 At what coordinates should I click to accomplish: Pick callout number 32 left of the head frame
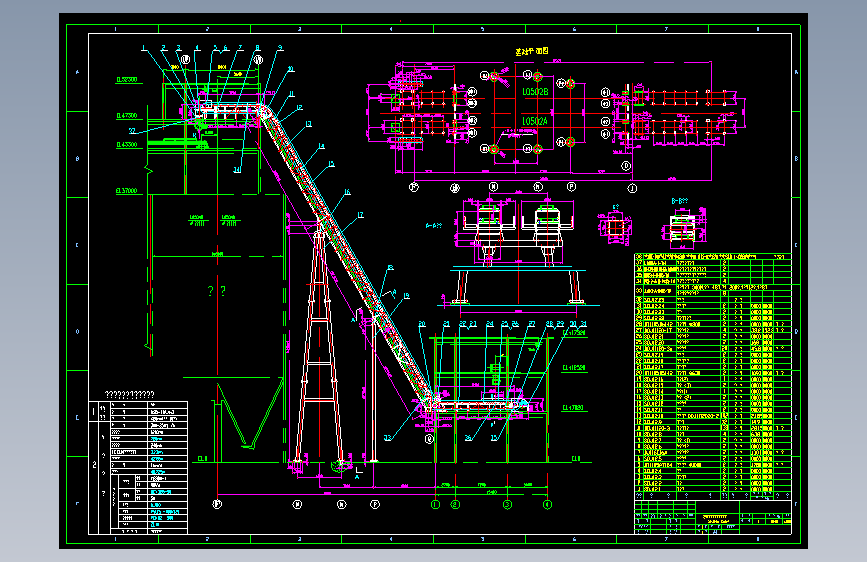point(132,131)
